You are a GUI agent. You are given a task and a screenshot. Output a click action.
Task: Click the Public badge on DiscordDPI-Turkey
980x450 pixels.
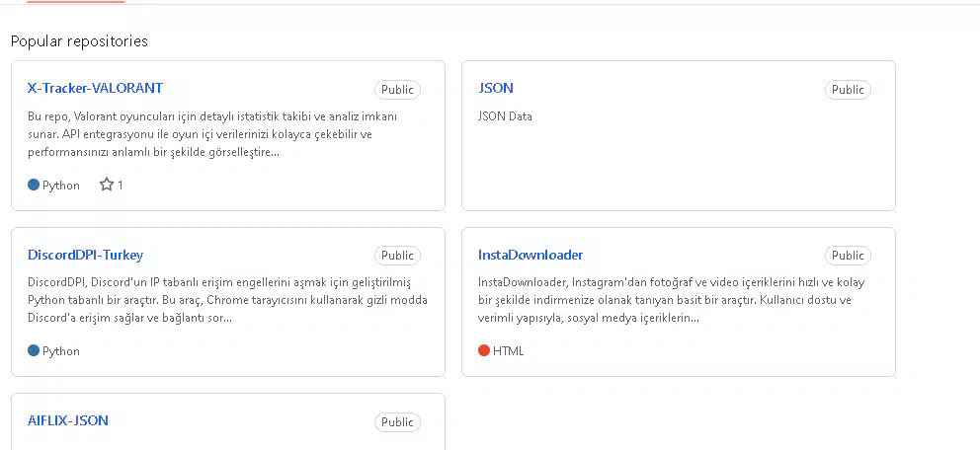coord(397,256)
